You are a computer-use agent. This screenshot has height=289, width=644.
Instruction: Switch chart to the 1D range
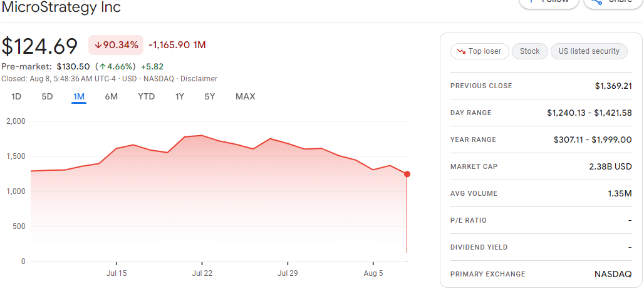point(16,96)
